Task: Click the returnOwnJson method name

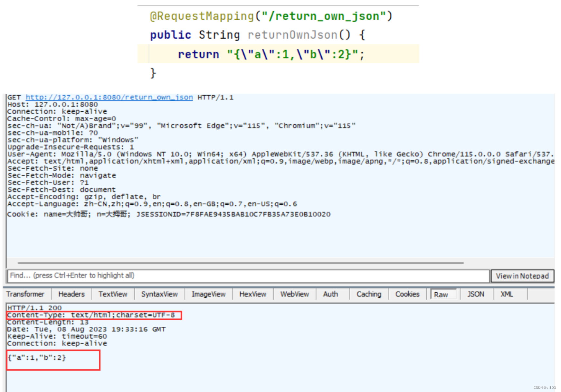Action: pyautogui.click(x=292, y=35)
